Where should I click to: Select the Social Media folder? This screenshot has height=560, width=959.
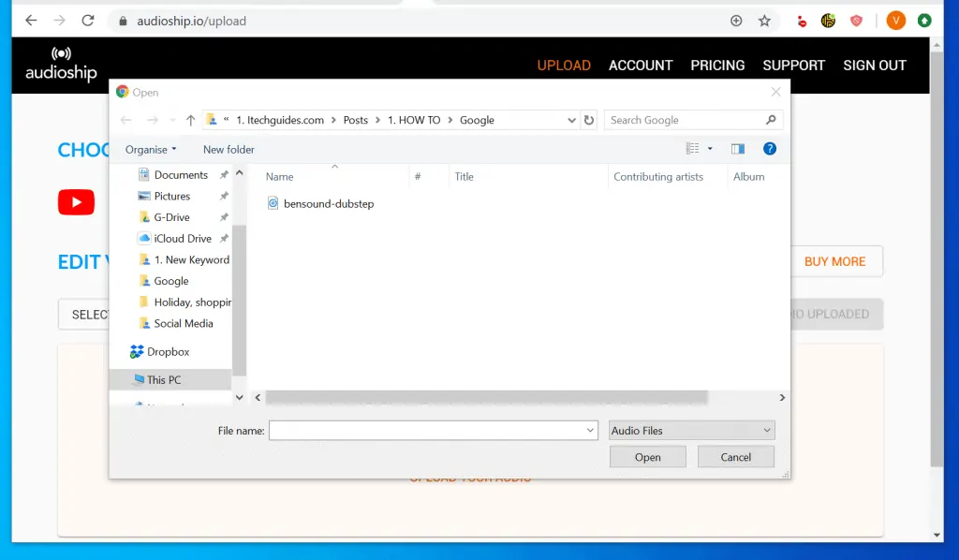tap(183, 323)
